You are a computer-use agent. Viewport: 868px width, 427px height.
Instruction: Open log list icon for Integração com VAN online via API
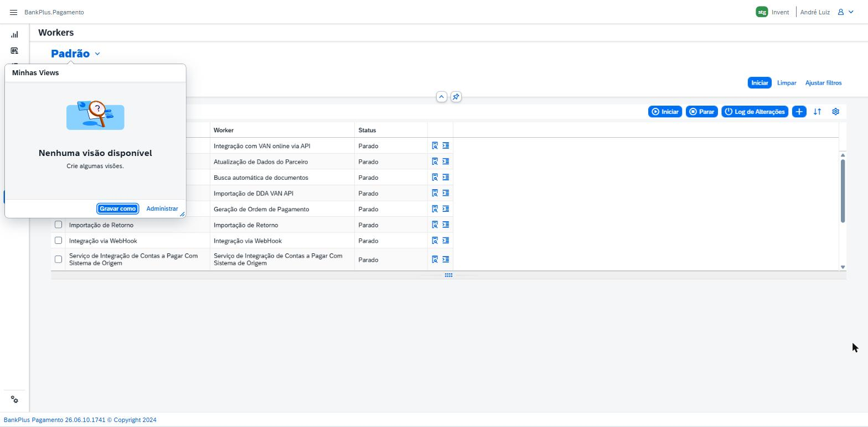coord(446,146)
